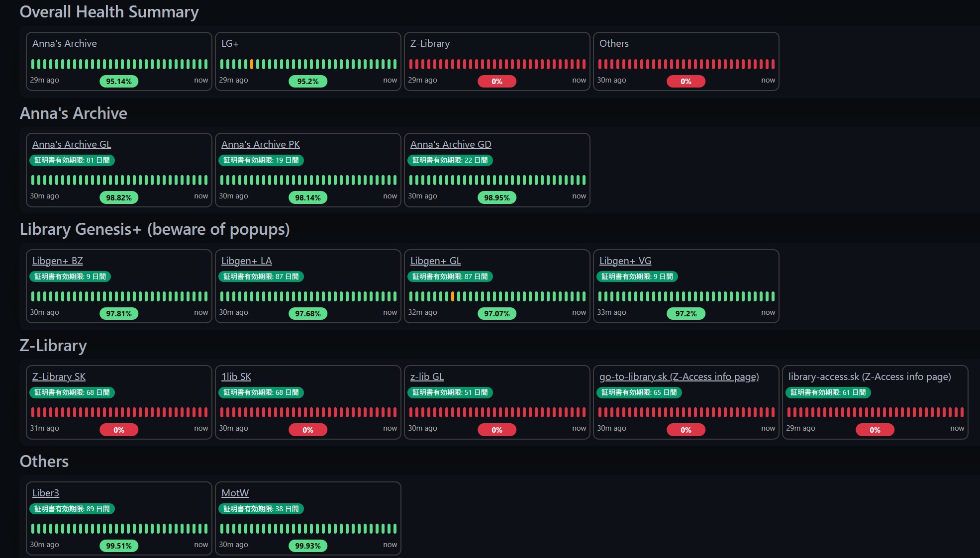Click the 38-day certificate badge on MotW
This screenshot has height=558, width=980.
(261, 509)
